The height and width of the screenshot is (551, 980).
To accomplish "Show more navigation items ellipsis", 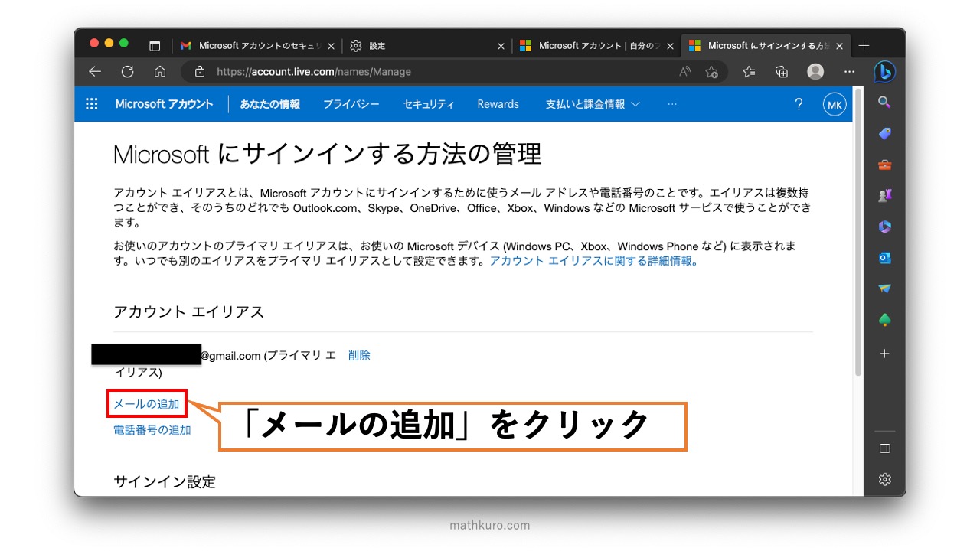I will point(672,104).
